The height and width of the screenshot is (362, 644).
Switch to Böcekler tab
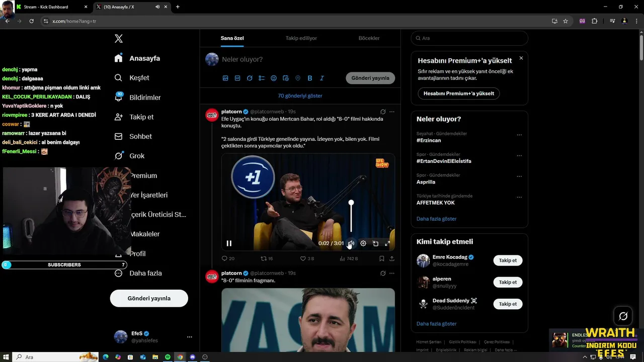(x=369, y=38)
